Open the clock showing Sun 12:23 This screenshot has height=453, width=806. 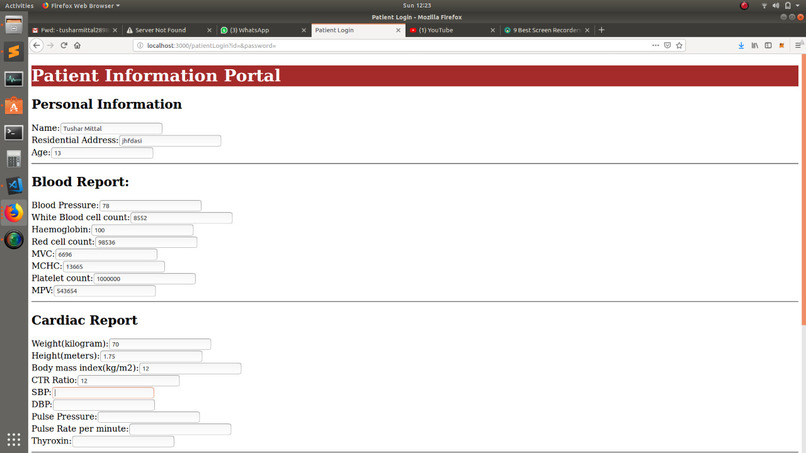416,6
